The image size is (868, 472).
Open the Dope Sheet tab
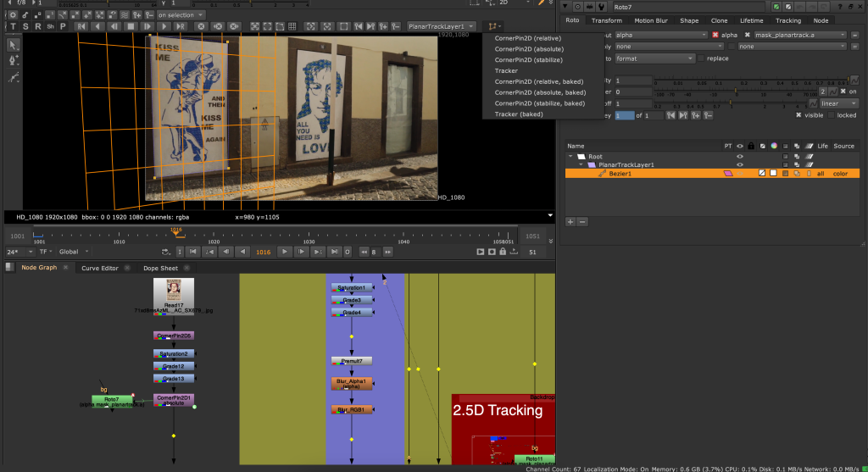(x=160, y=268)
